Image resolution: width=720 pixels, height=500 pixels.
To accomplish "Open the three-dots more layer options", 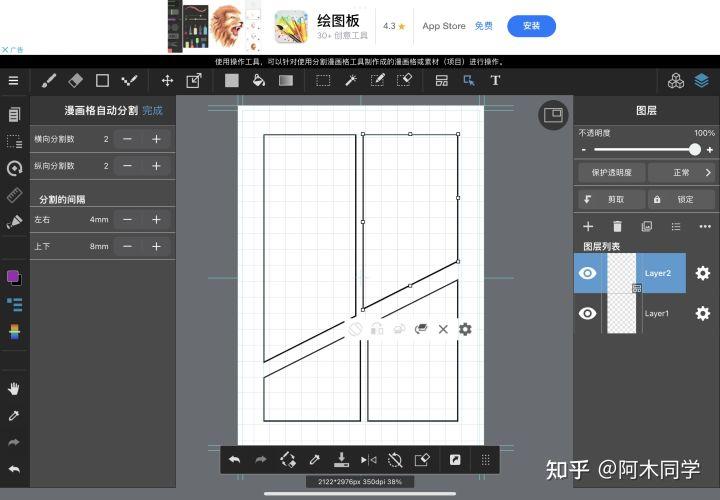I will [x=705, y=226].
